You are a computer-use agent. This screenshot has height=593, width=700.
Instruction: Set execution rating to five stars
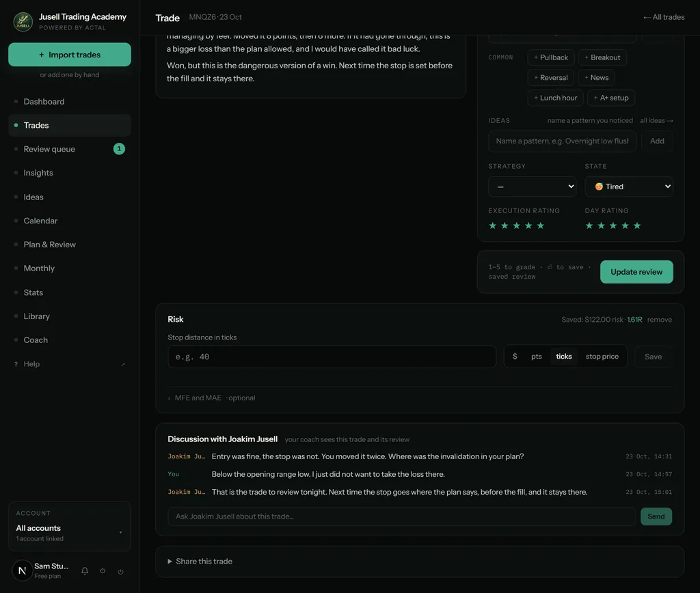541,225
